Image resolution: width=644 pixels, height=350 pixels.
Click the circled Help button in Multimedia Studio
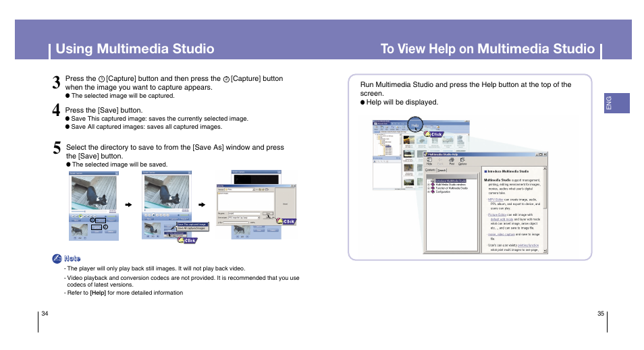click(415, 125)
